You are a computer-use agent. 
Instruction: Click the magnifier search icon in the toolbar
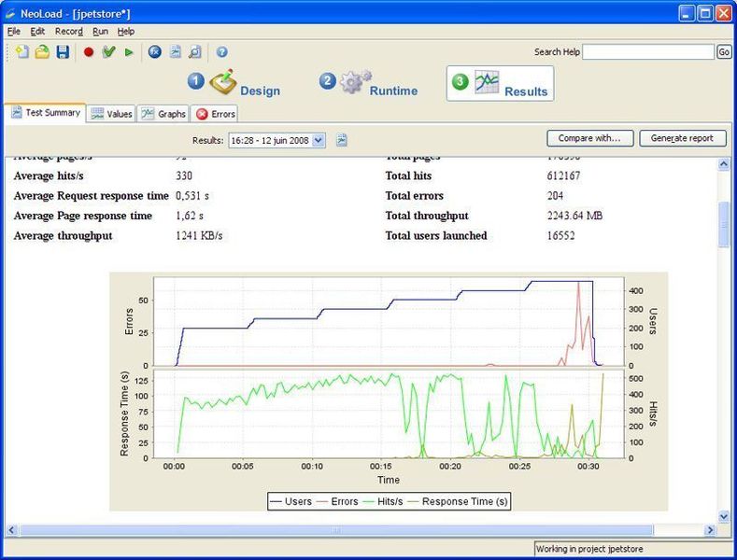click(x=194, y=51)
